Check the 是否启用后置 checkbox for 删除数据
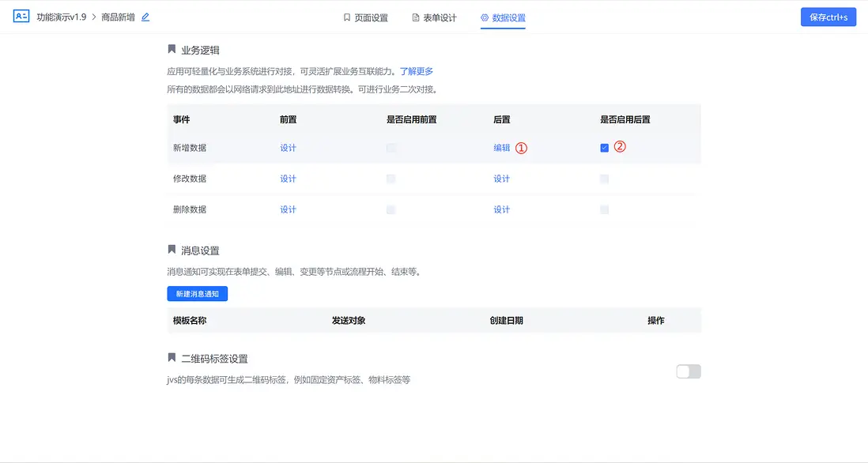The image size is (868, 463). click(x=604, y=209)
